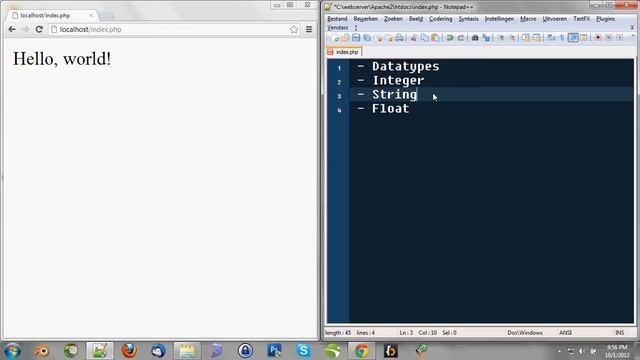640x360 pixels.
Task: Open the Uitvoeren menu
Action: point(554,19)
